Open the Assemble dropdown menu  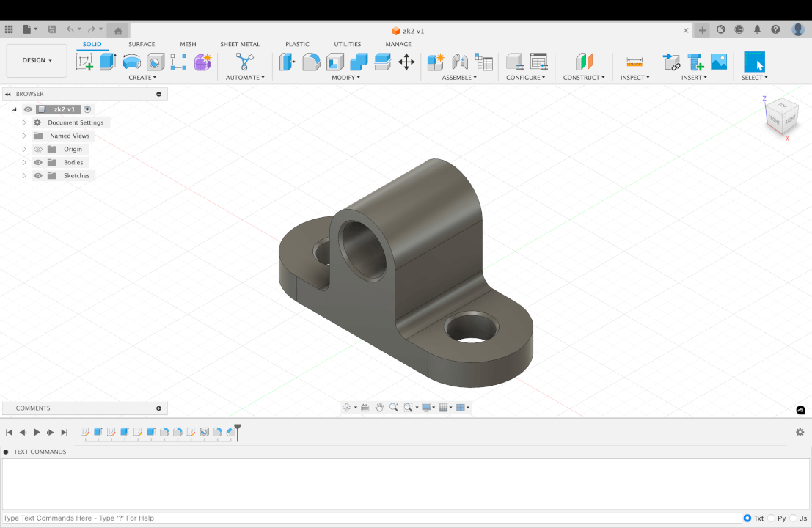pos(458,76)
